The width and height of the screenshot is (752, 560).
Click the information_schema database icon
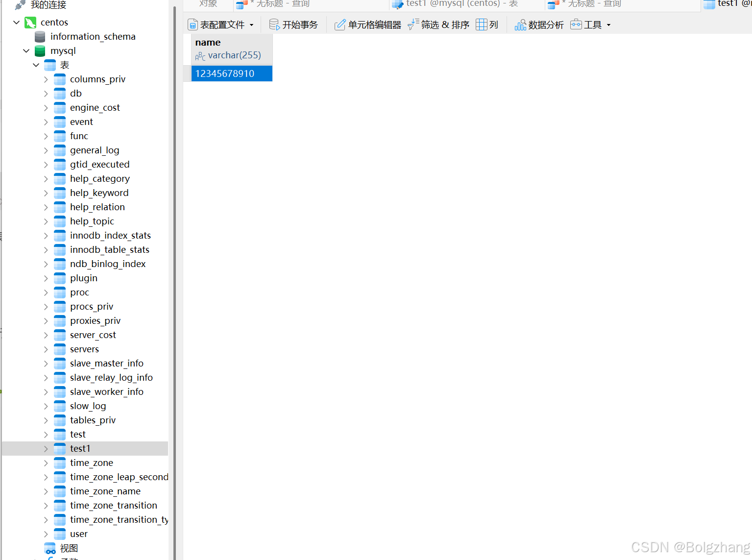click(x=40, y=37)
